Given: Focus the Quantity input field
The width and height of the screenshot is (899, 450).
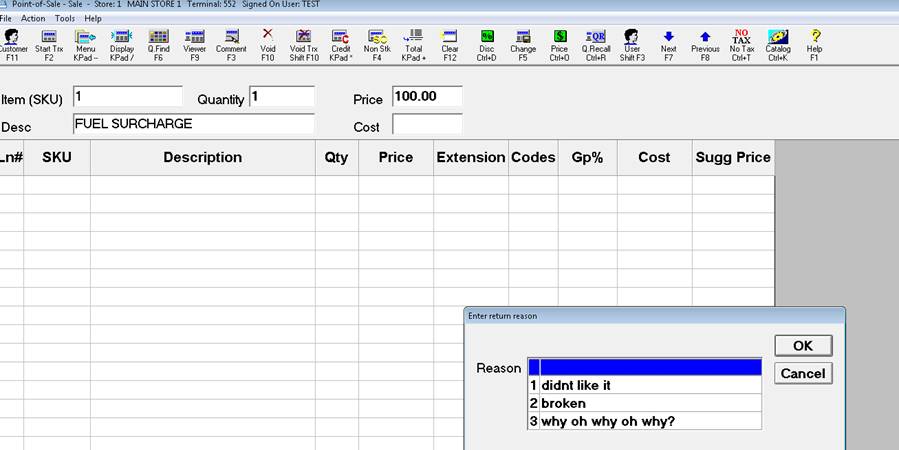Looking at the screenshot, I should click(281, 97).
